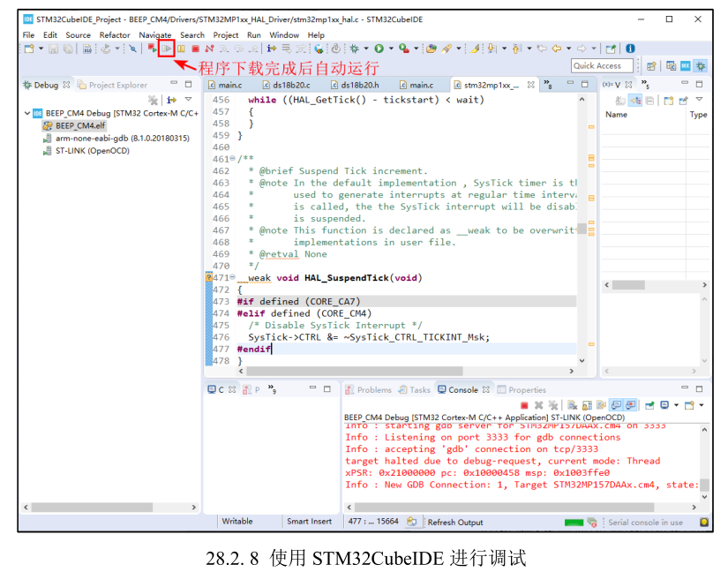This screenshot has width=728, height=572.
Task: Toggle the Scroll Lock console icon
Action: tap(587, 405)
